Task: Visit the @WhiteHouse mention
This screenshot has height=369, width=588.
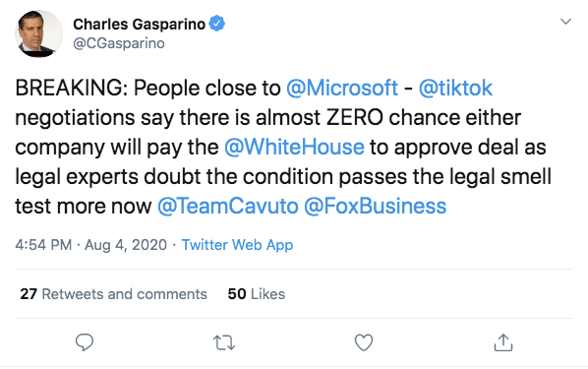Action: (294, 147)
